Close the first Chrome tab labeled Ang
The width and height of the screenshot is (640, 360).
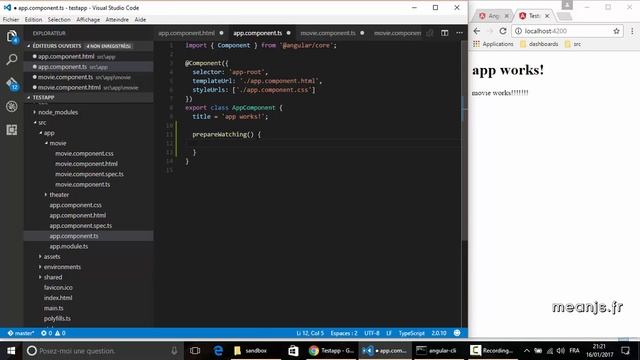click(x=507, y=16)
